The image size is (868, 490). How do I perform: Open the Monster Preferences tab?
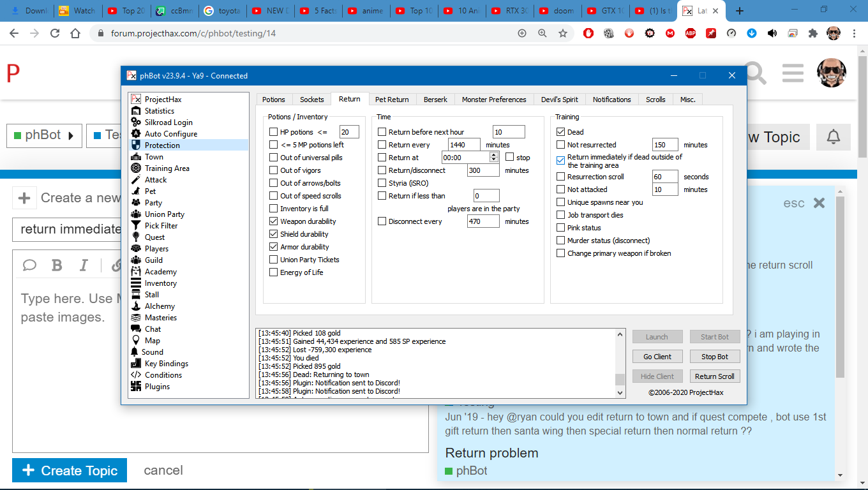[x=494, y=100]
